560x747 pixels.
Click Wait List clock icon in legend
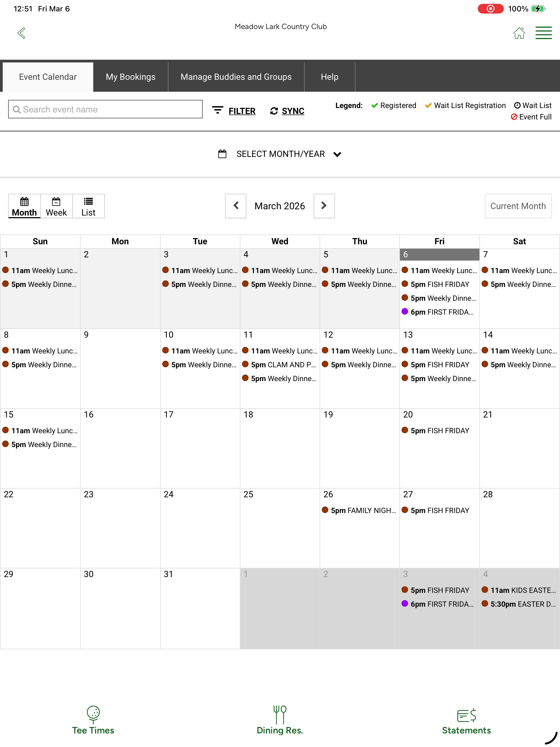(x=517, y=105)
